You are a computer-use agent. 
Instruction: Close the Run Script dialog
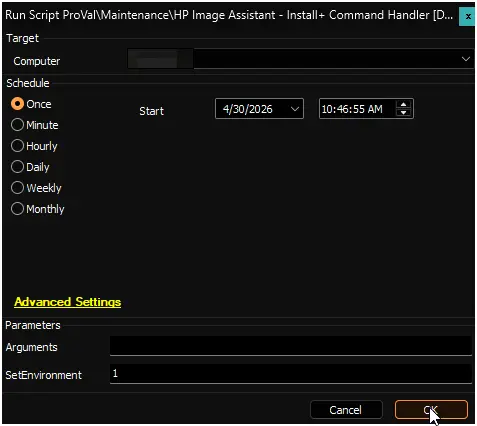coord(467,16)
